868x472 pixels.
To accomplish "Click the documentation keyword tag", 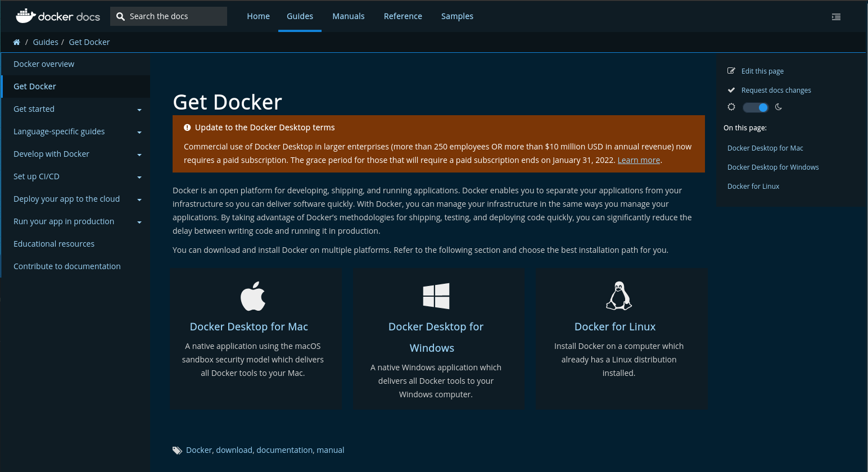I will tap(284, 450).
